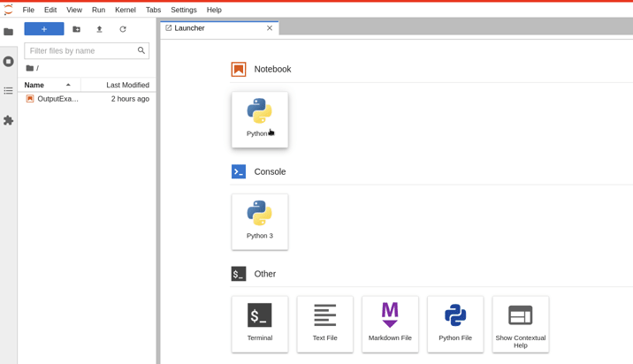
Task: Show Contextual Help panel
Action: pyautogui.click(x=521, y=324)
